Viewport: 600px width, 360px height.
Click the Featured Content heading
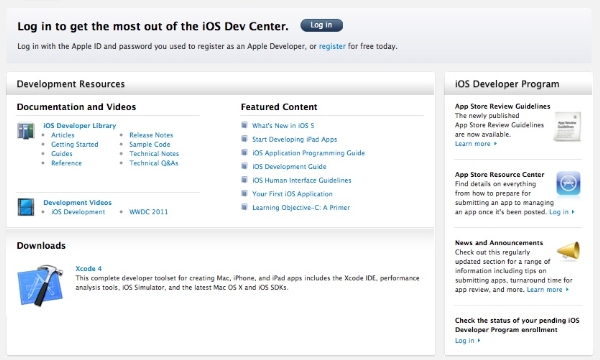279,107
